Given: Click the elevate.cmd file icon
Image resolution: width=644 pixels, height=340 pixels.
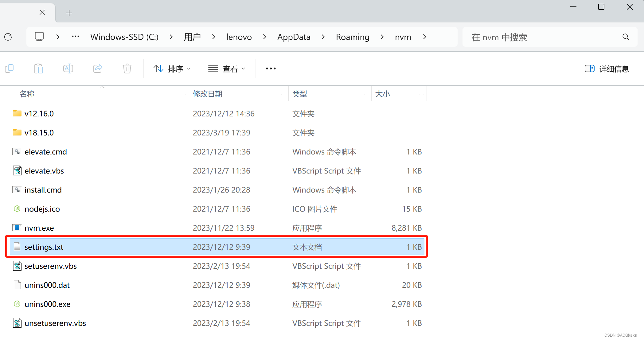Looking at the screenshot, I should pos(17,151).
